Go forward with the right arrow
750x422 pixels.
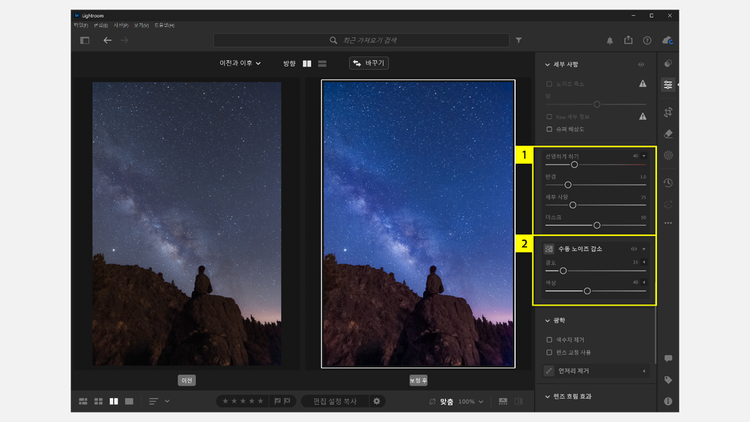tap(124, 41)
